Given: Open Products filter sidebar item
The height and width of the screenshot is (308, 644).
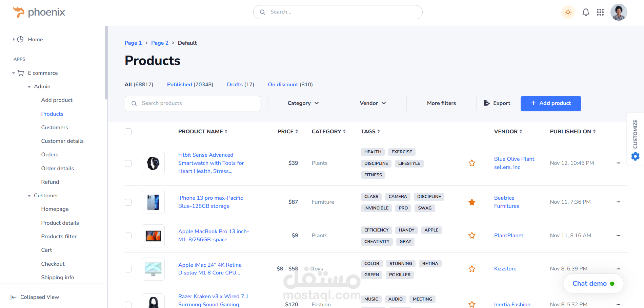Looking at the screenshot, I should (59, 236).
